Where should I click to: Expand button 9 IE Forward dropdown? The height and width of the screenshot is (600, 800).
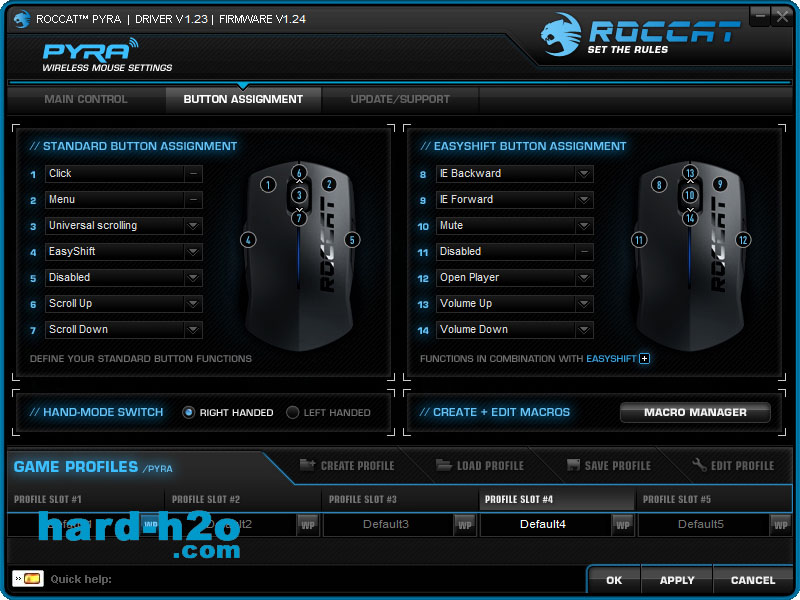click(x=584, y=199)
